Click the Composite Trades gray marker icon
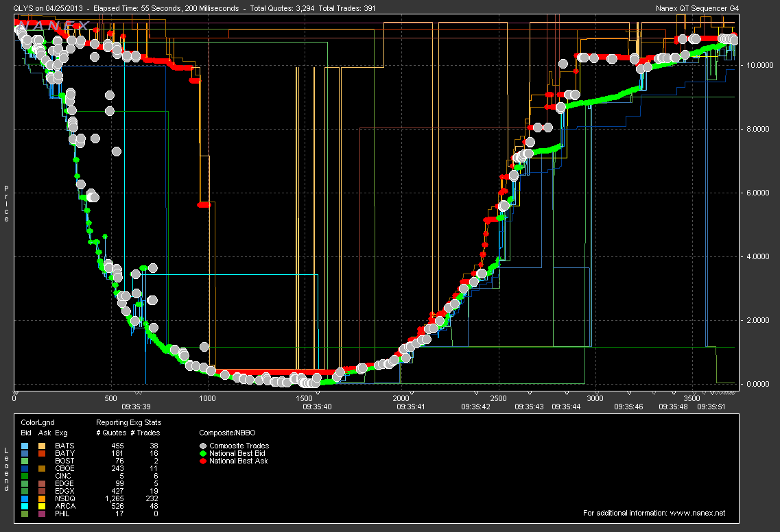This screenshot has height=532, width=780. point(203,446)
